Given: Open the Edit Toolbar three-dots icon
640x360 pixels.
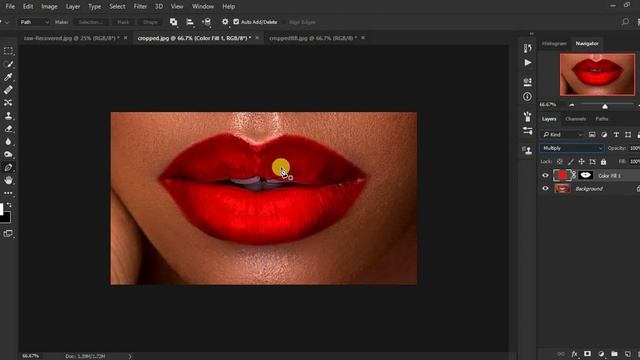Looking at the screenshot, I should (8, 193).
